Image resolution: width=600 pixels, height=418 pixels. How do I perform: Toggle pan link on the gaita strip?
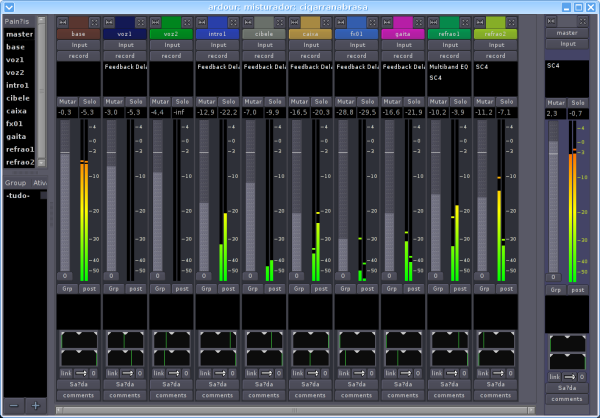390,373
